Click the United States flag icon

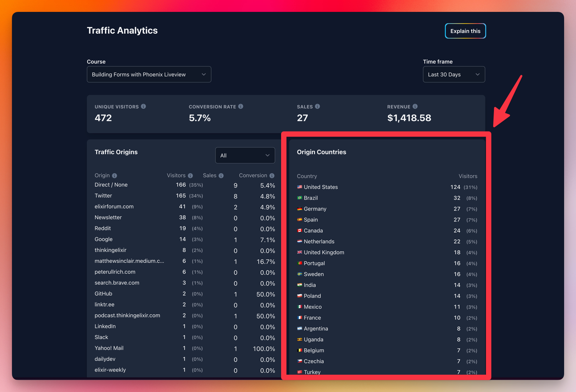[300, 187]
